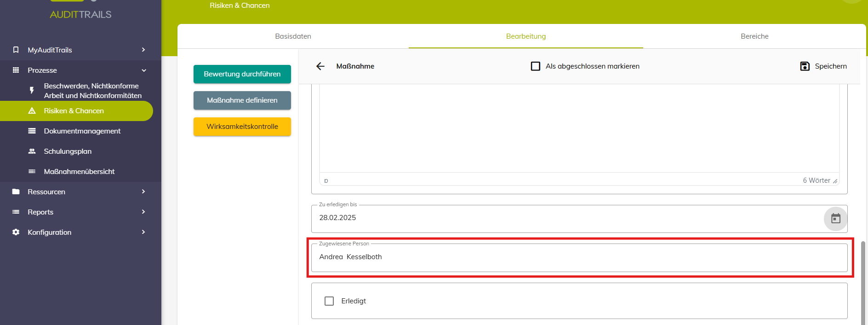Click the vertical page scrollbar thumb
The image size is (868, 325).
click(x=863, y=283)
